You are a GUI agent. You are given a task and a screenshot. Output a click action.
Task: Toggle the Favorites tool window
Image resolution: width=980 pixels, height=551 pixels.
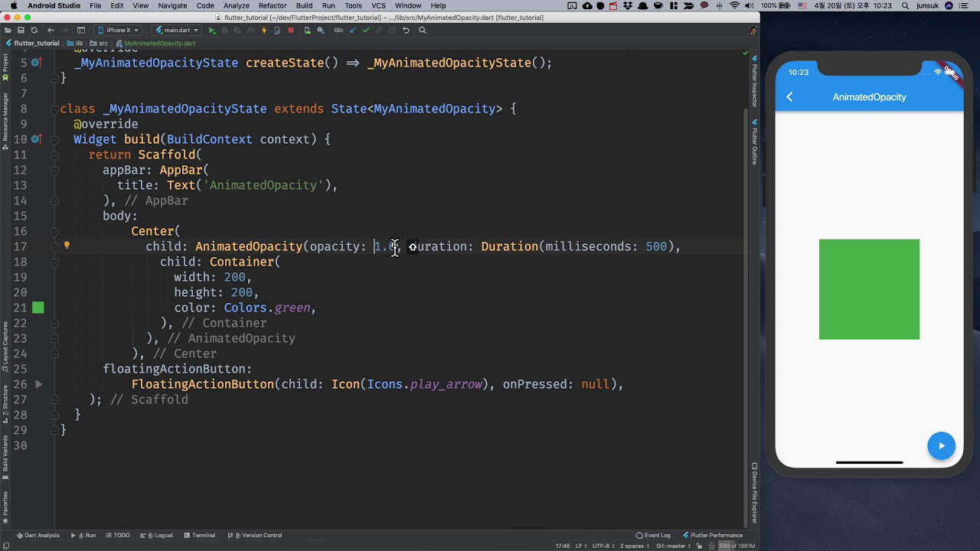5,509
